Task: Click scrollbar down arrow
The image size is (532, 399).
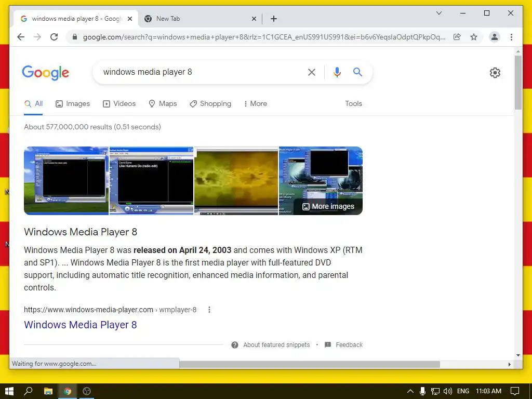Action: [518, 355]
